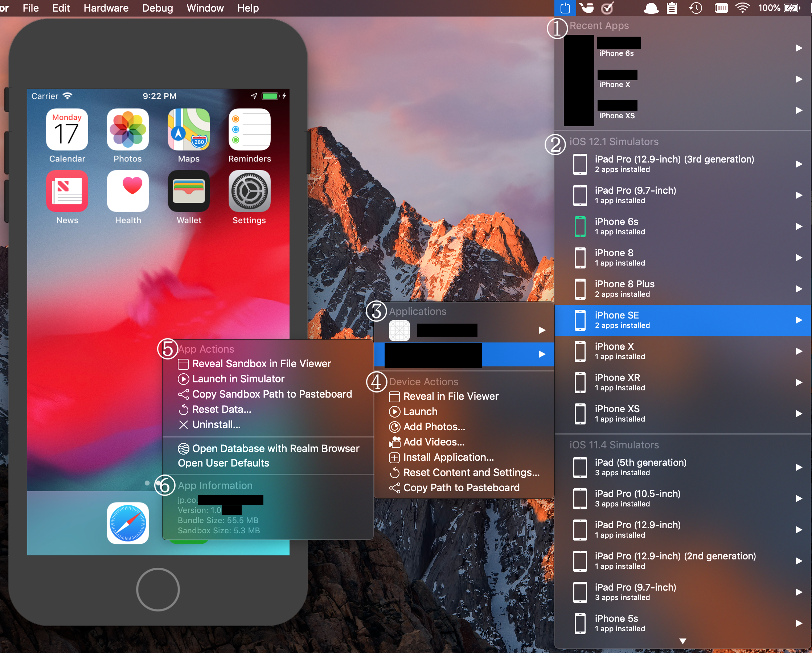
Task: Select Install Application...
Action: coord(464,457)
